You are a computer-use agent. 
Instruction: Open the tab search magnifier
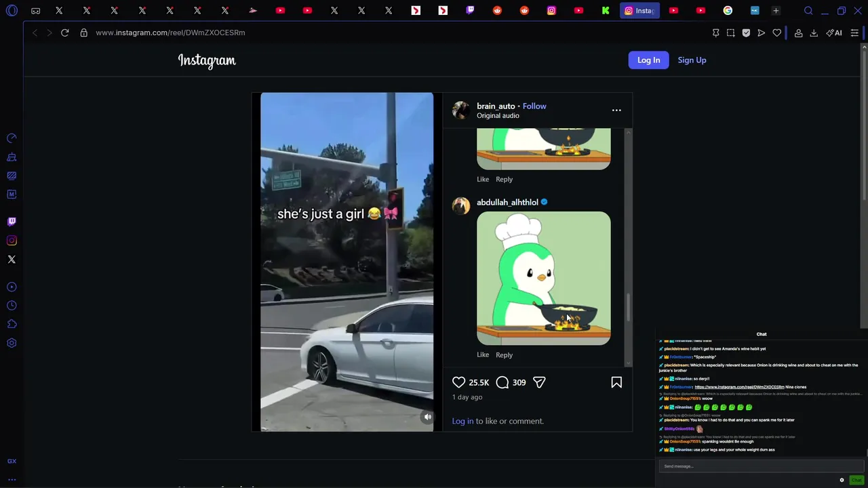coord(808,11)
